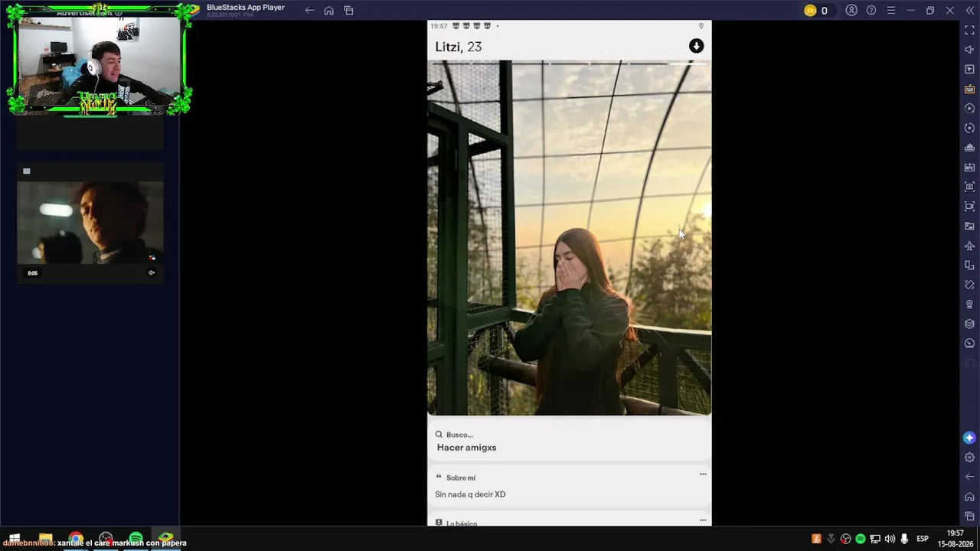Viewport: 980px width, 551px height.
Task: Go to BlueStacks home from top bar
Action: (329, 11)
